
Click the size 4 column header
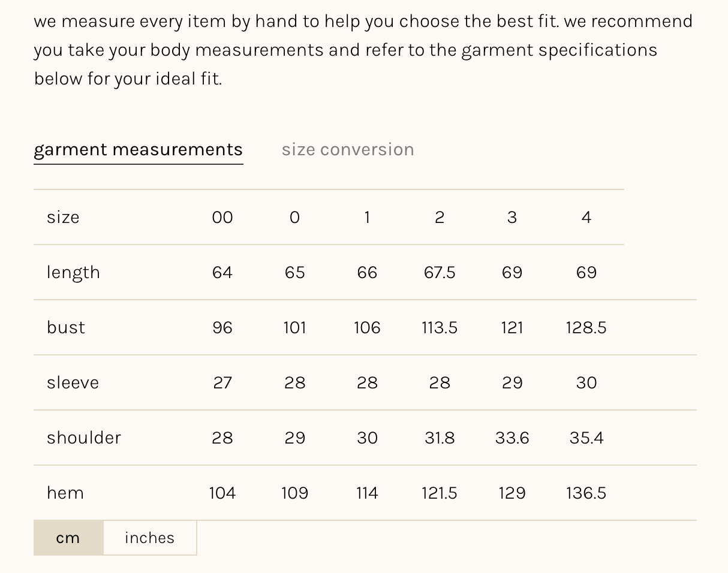[x=586, y=217]
